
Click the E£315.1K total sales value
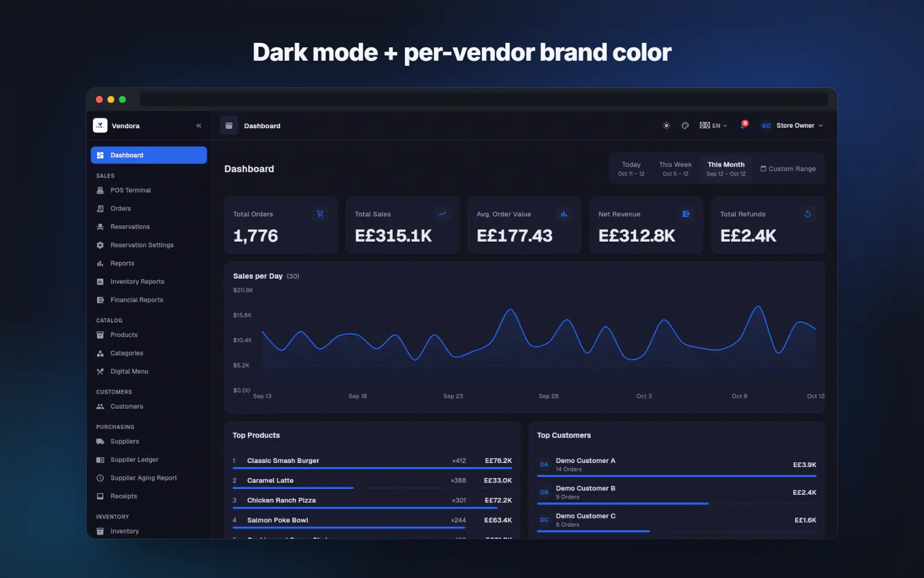[x=393, y=236]
